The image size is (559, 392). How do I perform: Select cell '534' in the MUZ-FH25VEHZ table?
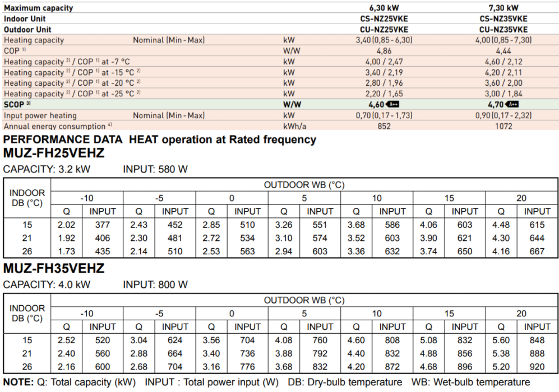247,238
